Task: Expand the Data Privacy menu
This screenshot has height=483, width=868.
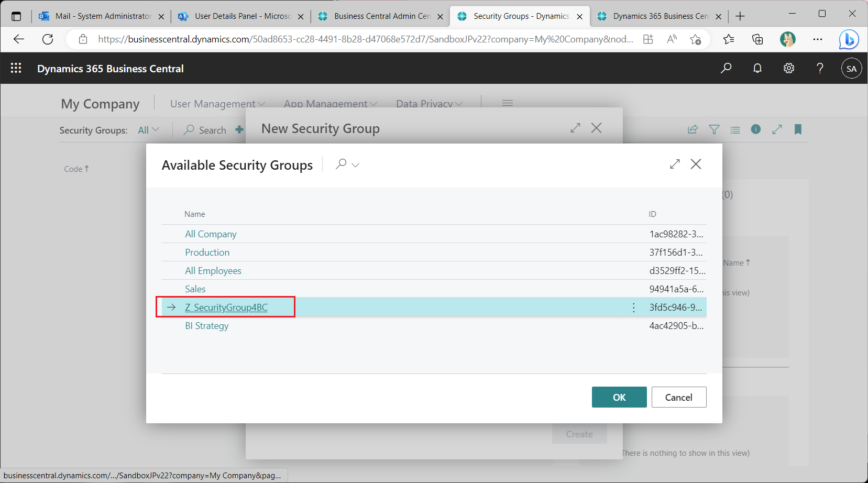Action: click(x=428, y=103)
